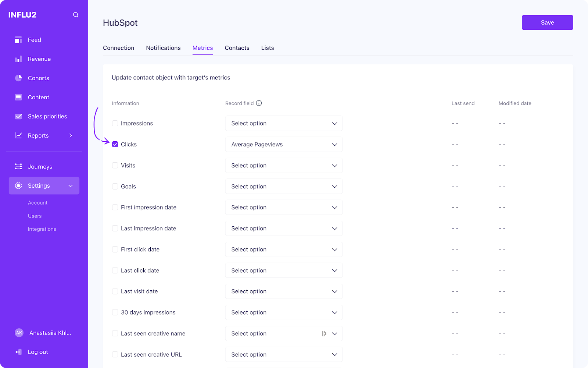Open the Last visit date dropdown

point(284,291)
